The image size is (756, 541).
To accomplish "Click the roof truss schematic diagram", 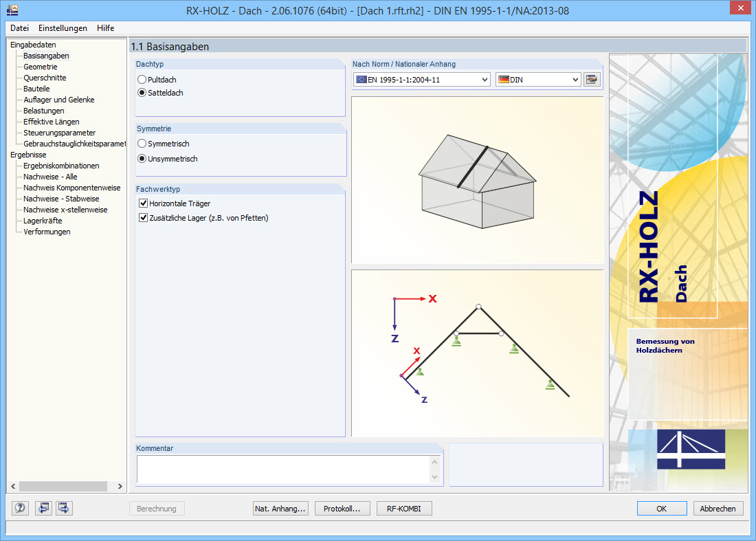I will click(478, 353).
